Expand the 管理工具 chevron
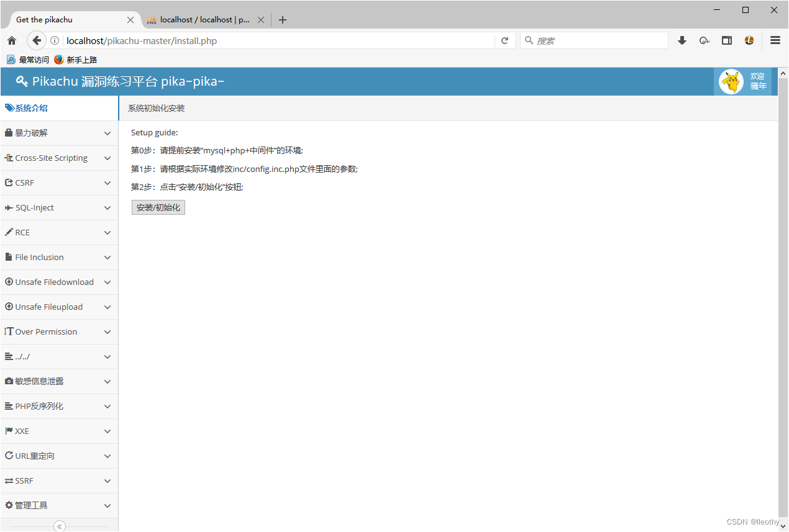This screenshot has width=789, height=532. (107, 506)
